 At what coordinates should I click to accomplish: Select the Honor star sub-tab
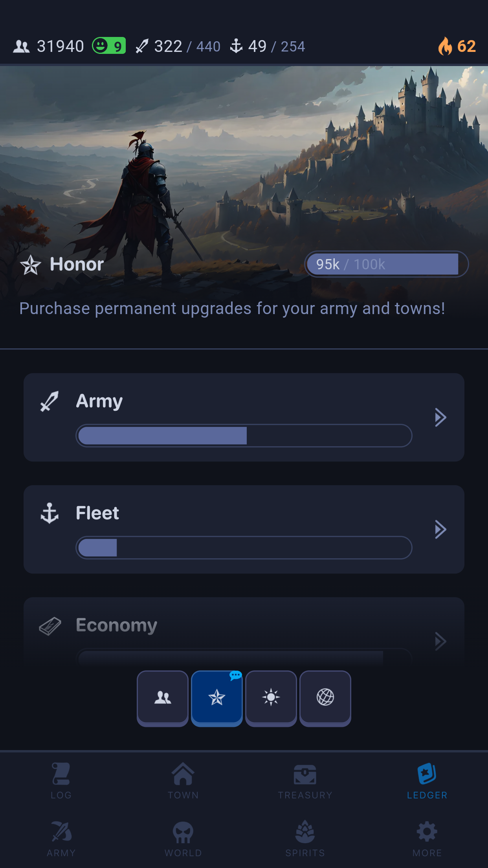click(x=217, y=698)
